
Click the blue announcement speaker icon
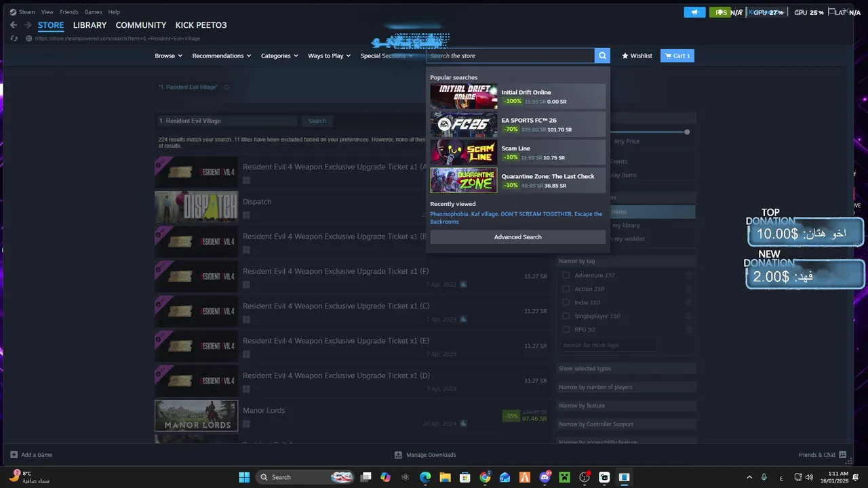click(x=694, y=12)
